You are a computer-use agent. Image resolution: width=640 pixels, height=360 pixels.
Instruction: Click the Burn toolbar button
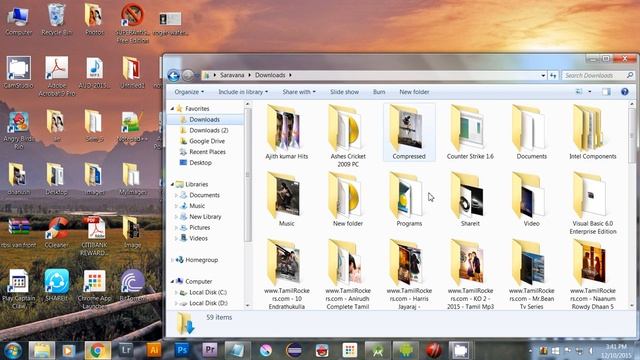pos(379,92)
